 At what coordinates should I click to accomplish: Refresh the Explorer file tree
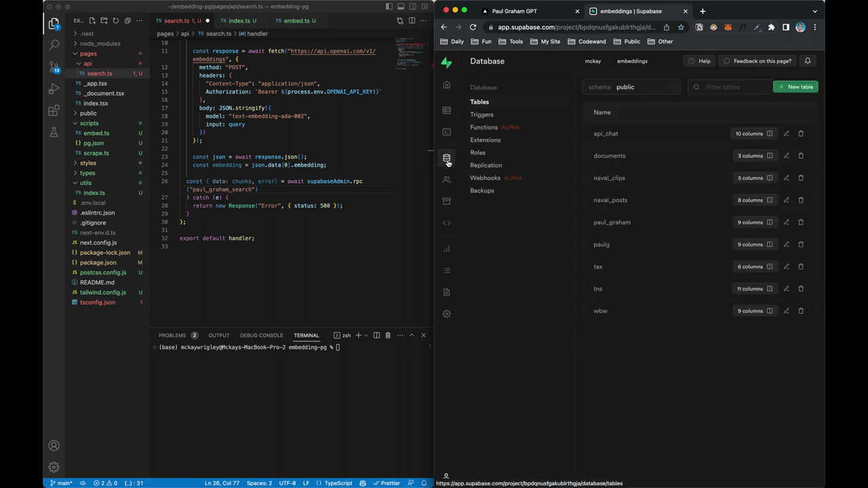[115, 21]
